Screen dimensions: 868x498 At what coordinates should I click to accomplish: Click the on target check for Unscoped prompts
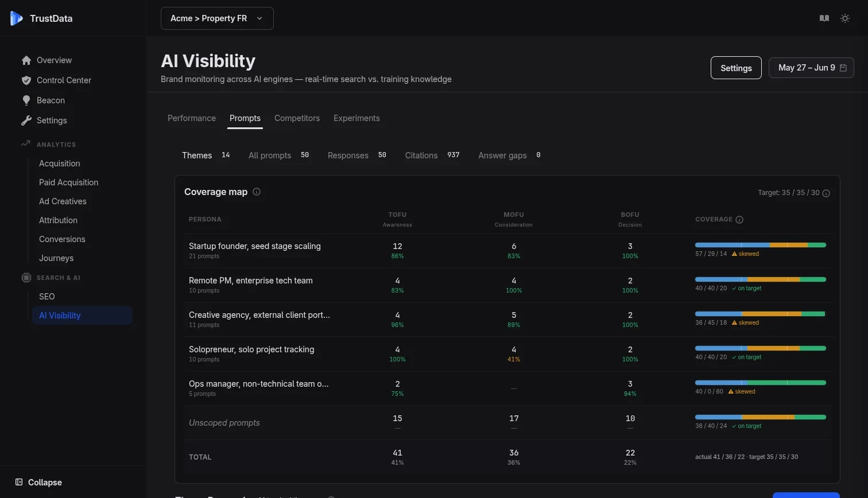(x=734, y=426)
